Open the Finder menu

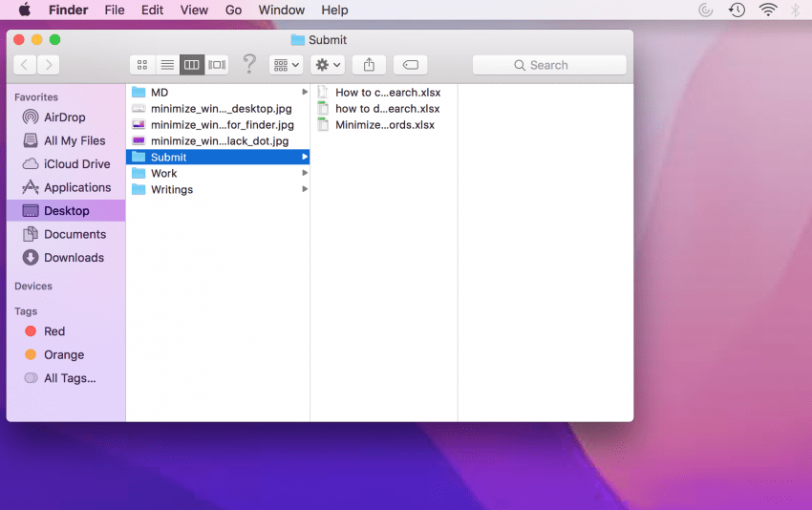coord(69,10)
